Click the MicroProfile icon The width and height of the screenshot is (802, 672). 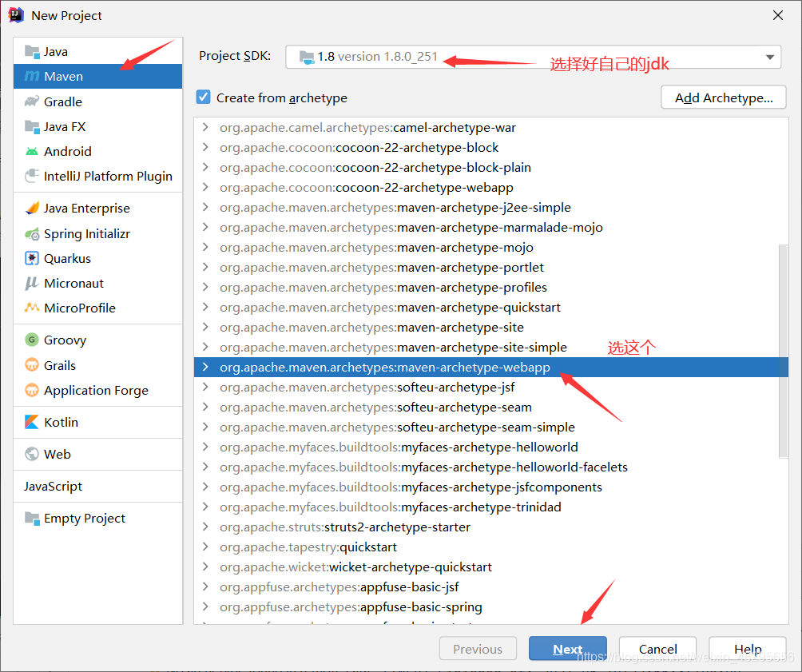tap(32, 308)
